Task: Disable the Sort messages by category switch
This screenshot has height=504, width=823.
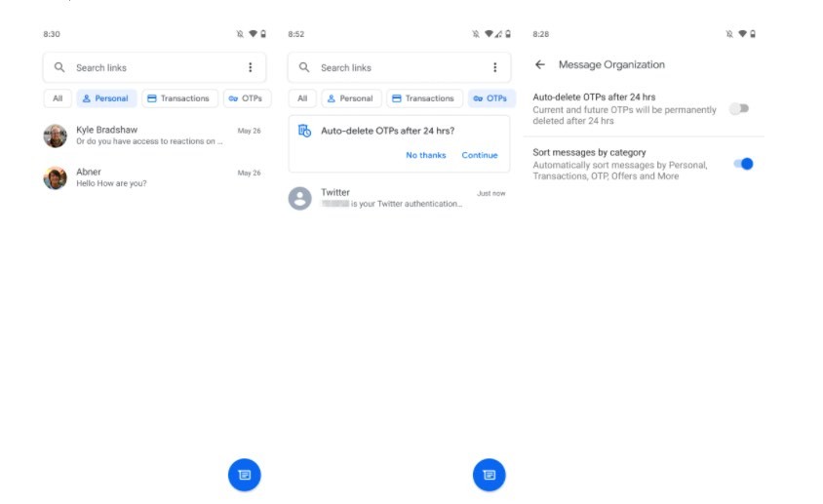Action: point(743,164)
